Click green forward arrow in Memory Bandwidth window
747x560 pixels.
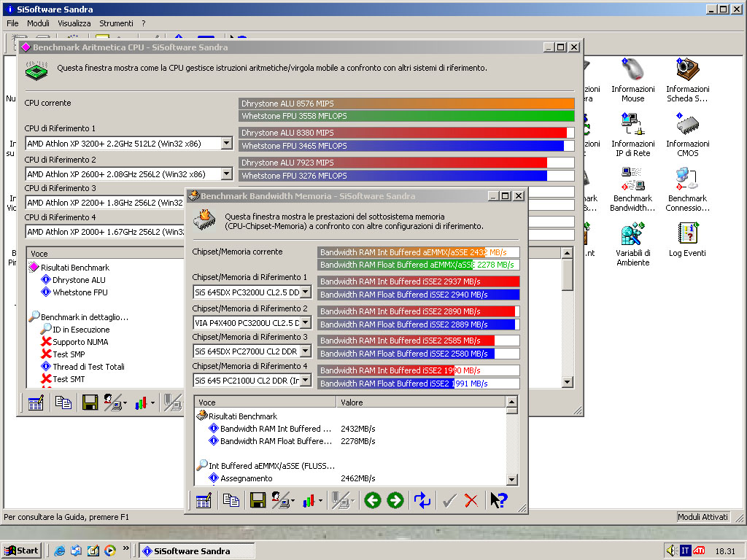[x=395, y=500]
